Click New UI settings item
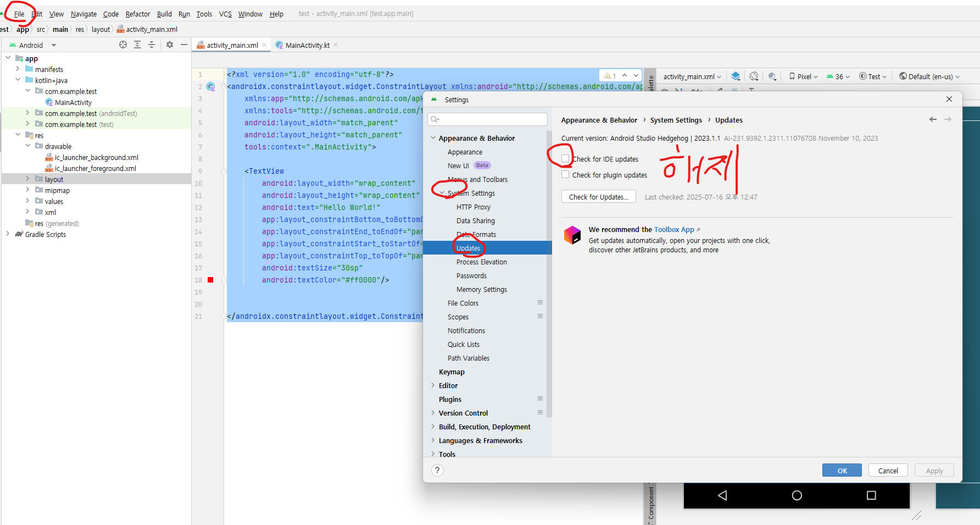This screenshot has width=980, height=525. pos(458,165)
